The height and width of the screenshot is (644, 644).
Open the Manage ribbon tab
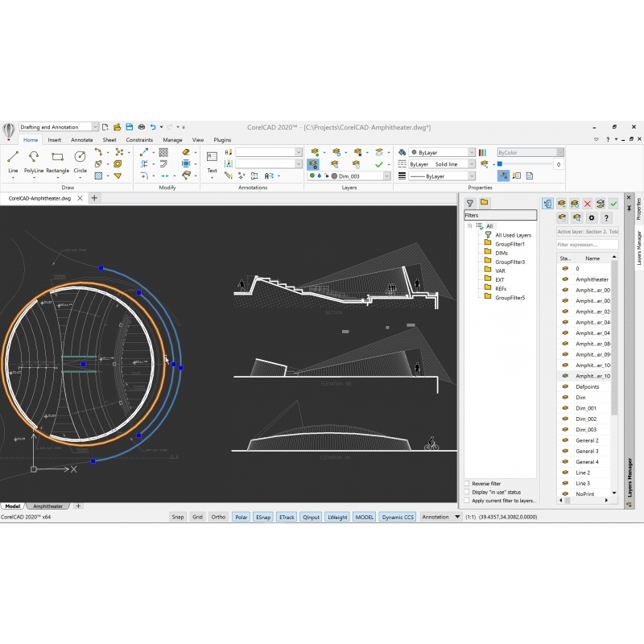point(172,139)
